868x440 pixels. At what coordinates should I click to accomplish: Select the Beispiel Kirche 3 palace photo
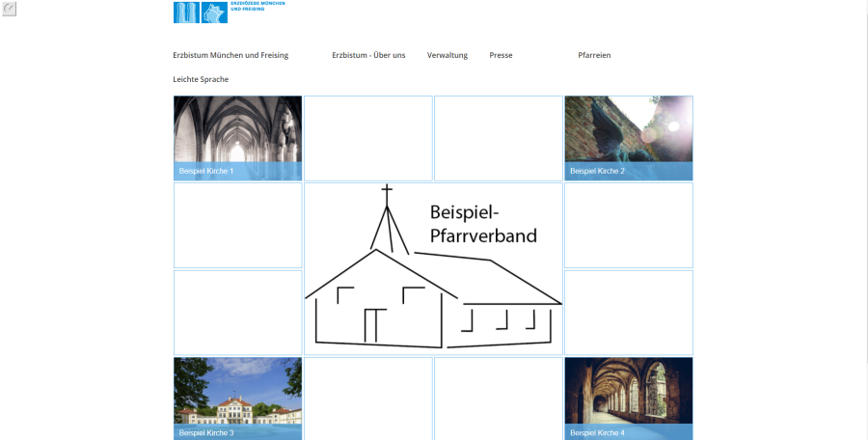click(237, 398)
